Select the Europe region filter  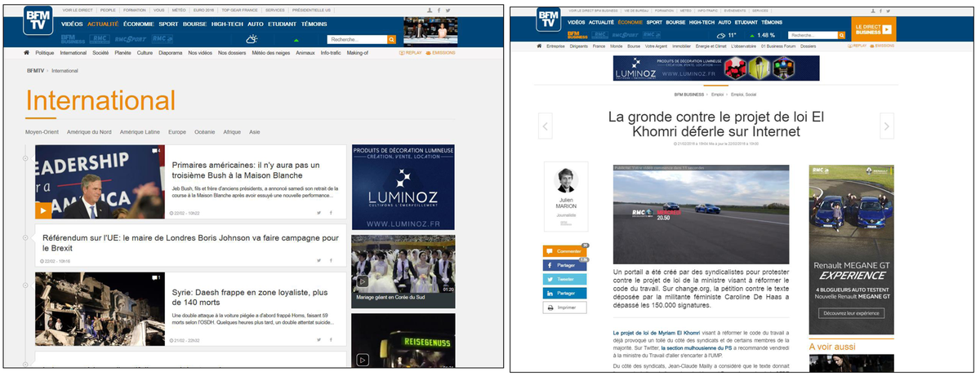(177, 131)
